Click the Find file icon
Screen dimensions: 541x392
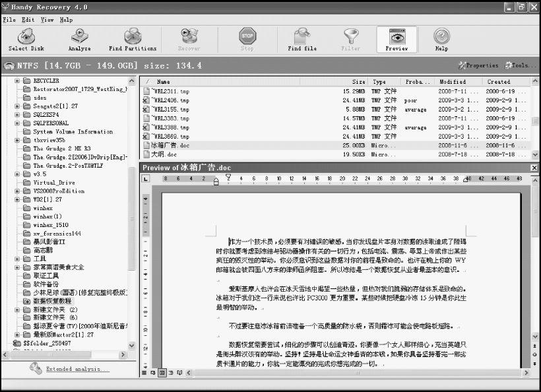tap(302, 38)
